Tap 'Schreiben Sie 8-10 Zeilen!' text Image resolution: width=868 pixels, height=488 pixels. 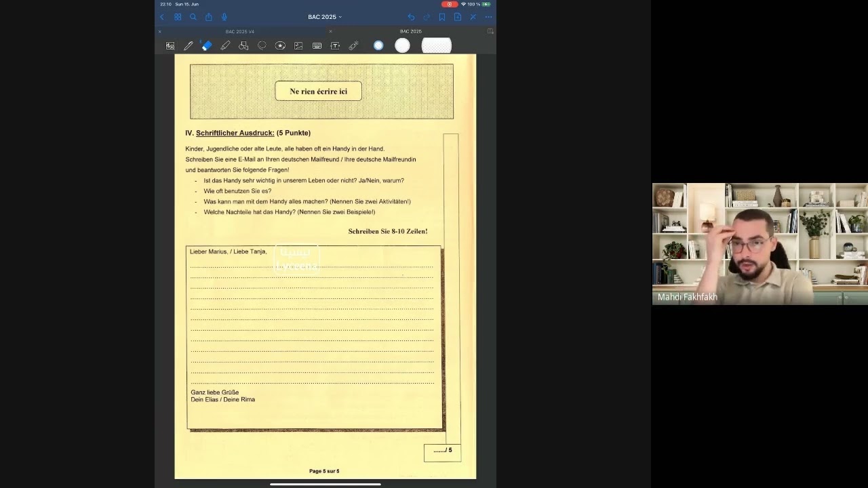[388, 231]
